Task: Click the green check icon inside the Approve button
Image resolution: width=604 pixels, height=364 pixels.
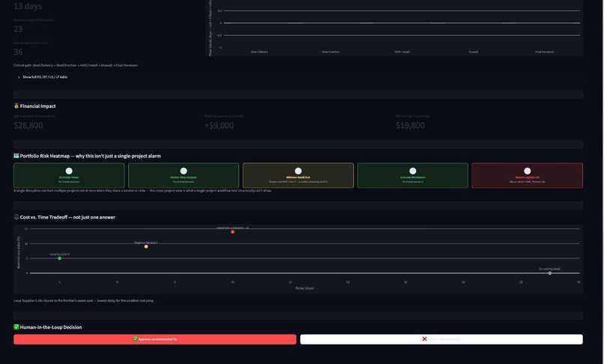Action: click(x=135, y=339)
